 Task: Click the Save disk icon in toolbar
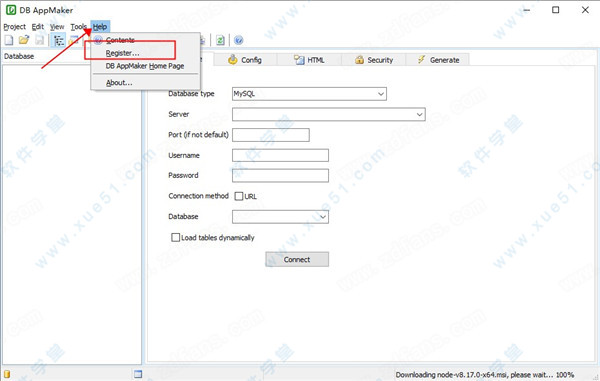point(39,40)
